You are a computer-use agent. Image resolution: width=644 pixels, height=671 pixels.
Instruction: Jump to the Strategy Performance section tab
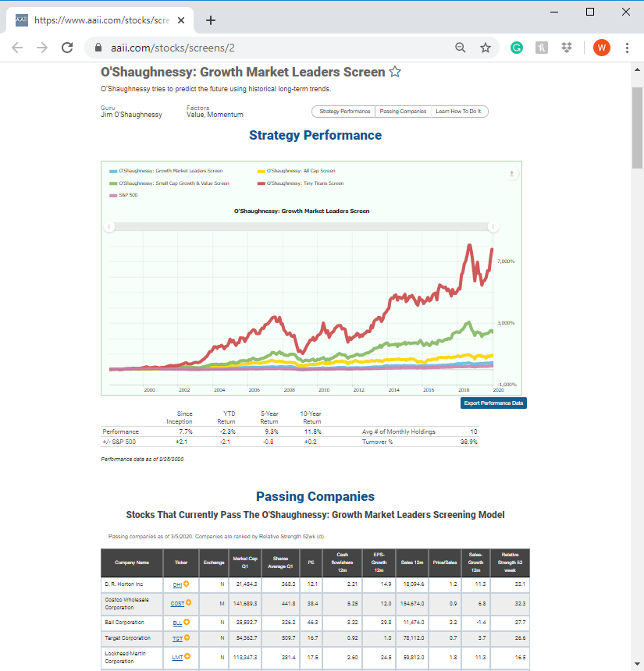344,112
